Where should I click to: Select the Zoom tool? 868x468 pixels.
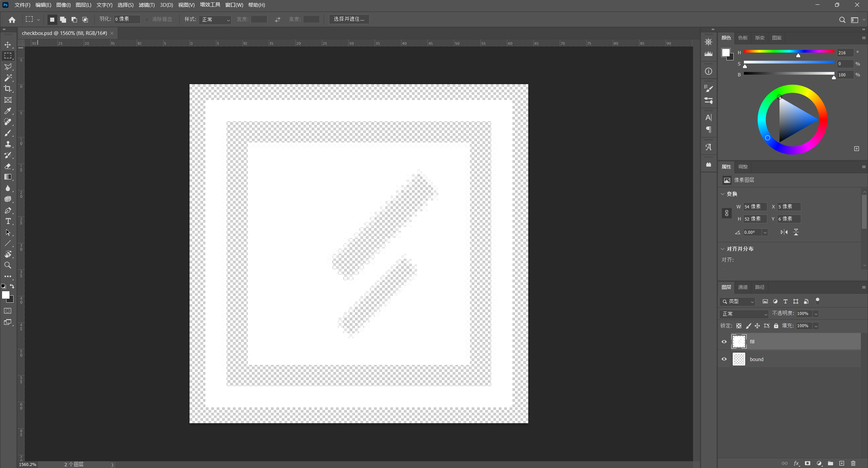8,265
